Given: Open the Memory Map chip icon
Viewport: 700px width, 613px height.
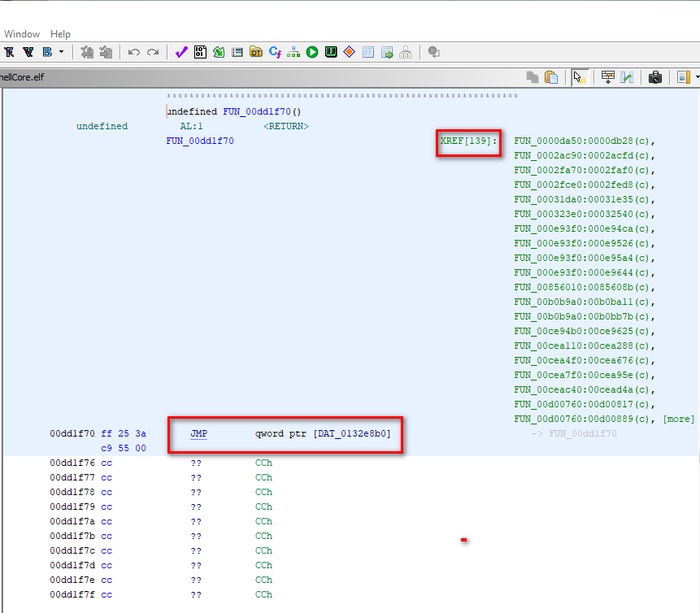Looking at the screenshot, I should pyautogui.click(x=331, y=52).
